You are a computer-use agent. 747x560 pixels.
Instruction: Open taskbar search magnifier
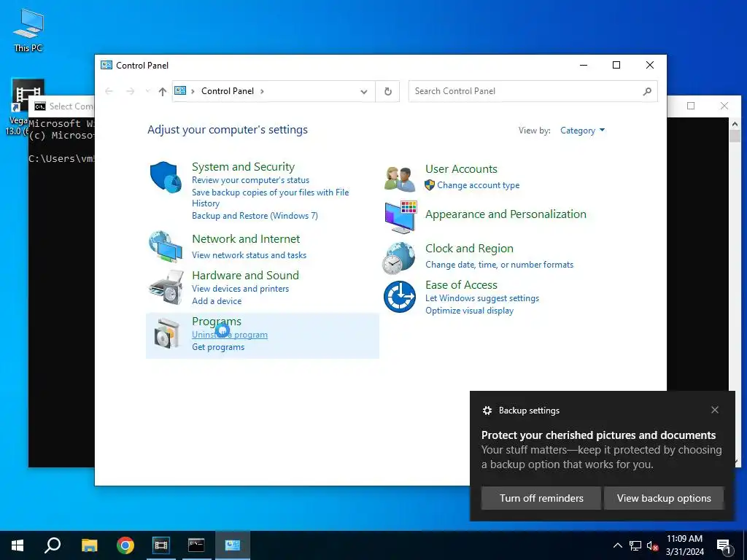[x=53, y=545]
